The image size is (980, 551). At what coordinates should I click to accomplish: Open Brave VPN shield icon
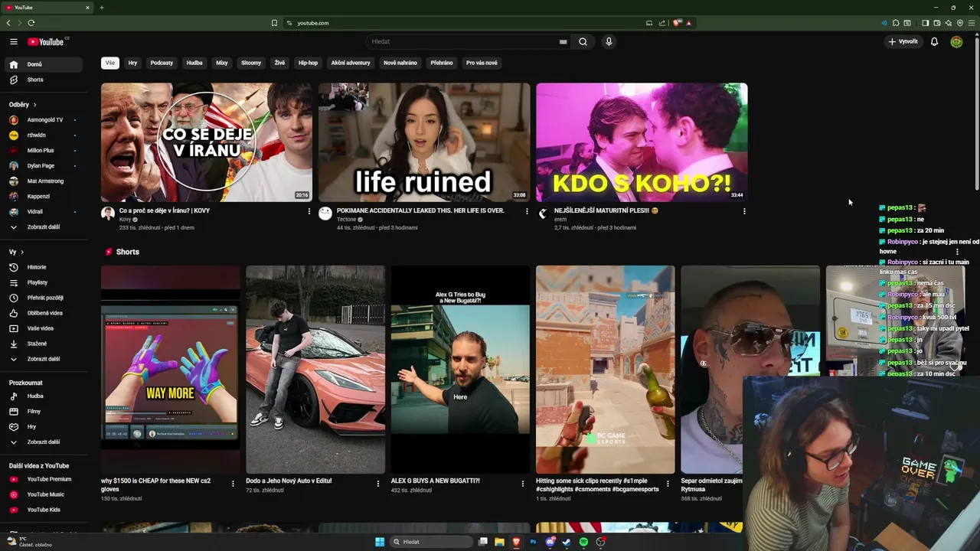coord(959,23)
